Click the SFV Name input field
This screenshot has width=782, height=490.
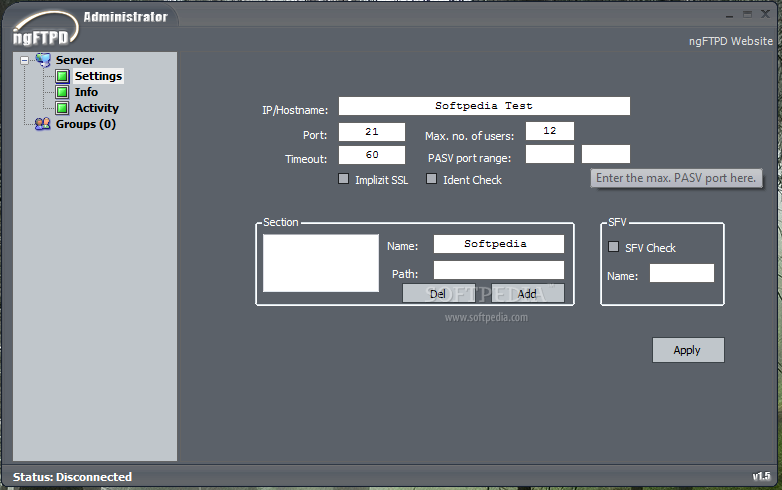pyautogui.click(x=682, y=273)
